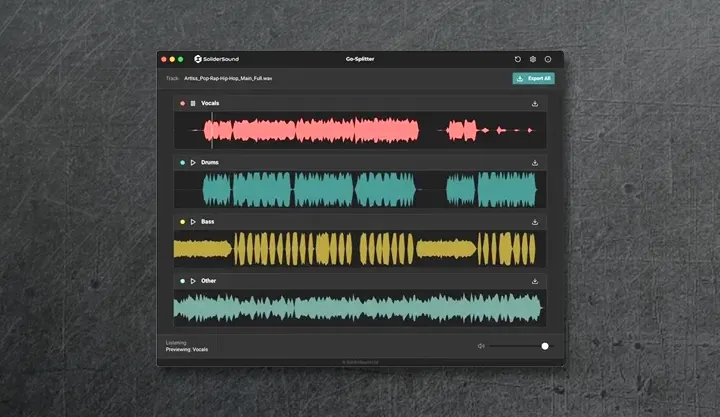Download the Bass stem
720x417 pixels.
click(535, 221)
